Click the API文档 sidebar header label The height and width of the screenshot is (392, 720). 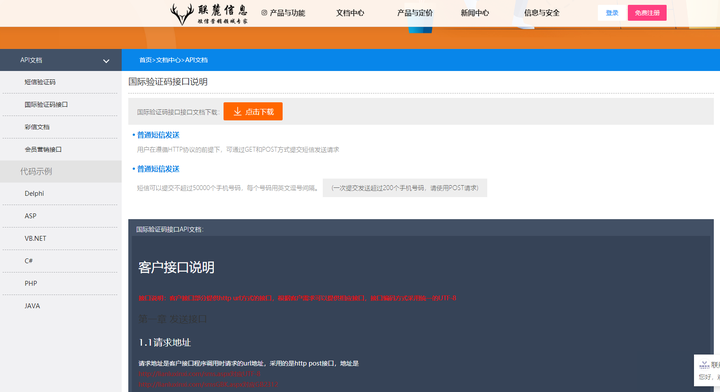[x=31, y=60]
